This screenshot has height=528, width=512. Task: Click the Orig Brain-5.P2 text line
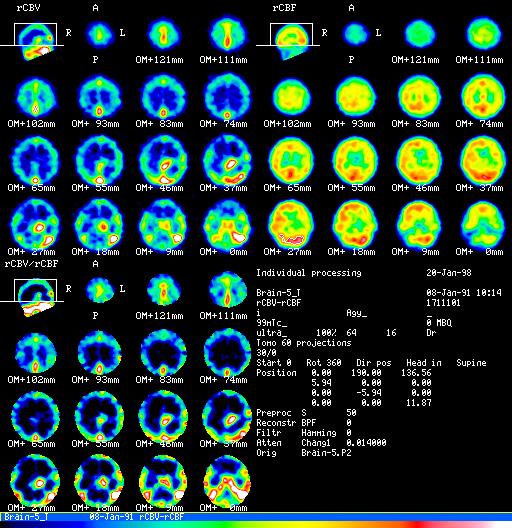pyautogui.click(x=303, y=453)
